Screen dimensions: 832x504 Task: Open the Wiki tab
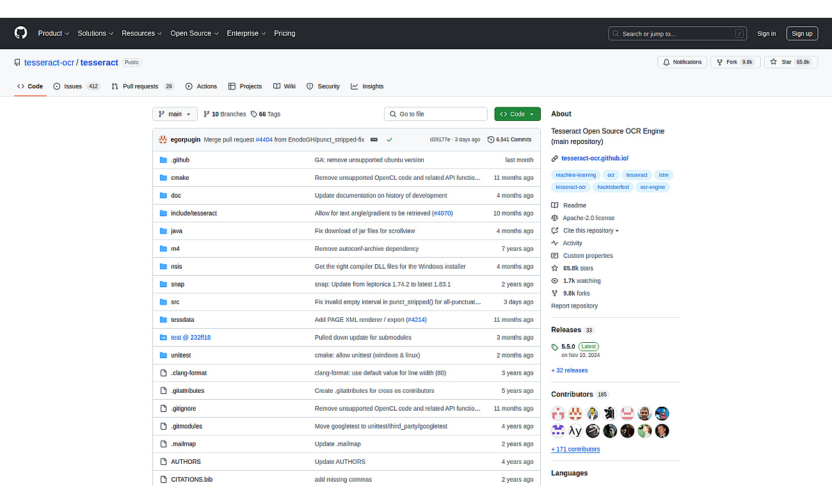click(x=284, y=86)
